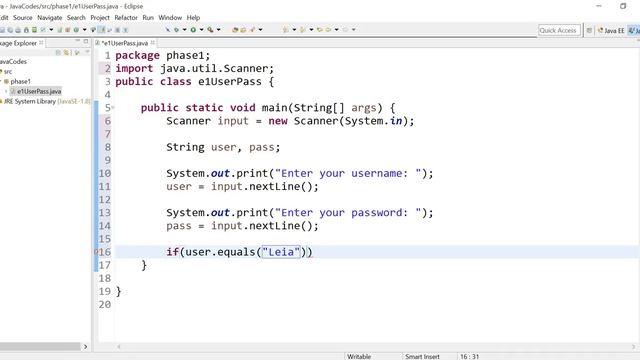Click the "Smart Insert" status bar entry
The image size is (640, 360).
[422, 356]
